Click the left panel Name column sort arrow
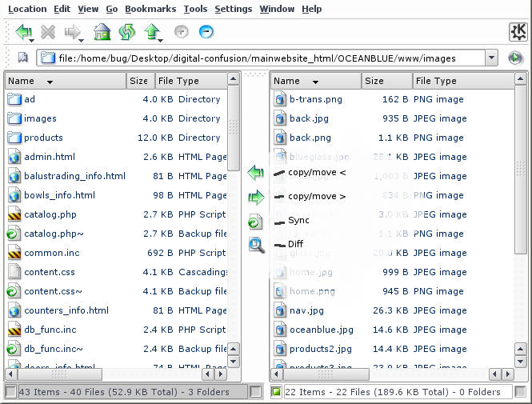Image resolution: width=532 pixels, height=404 pixels. [50, 82]
